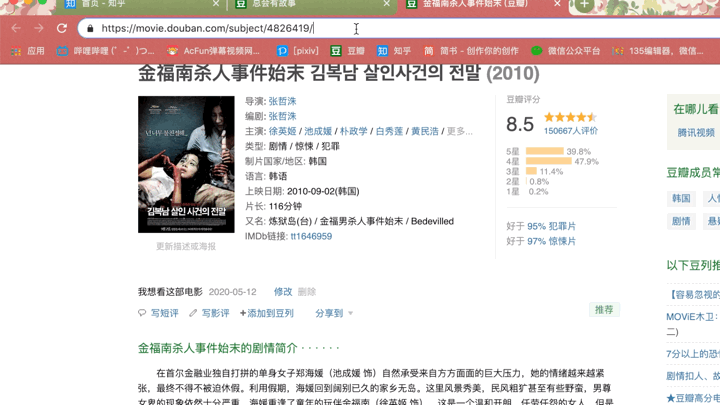Close the 首页 - 知乎 tab
The image size is (720, 405).
tap(216, 4)
